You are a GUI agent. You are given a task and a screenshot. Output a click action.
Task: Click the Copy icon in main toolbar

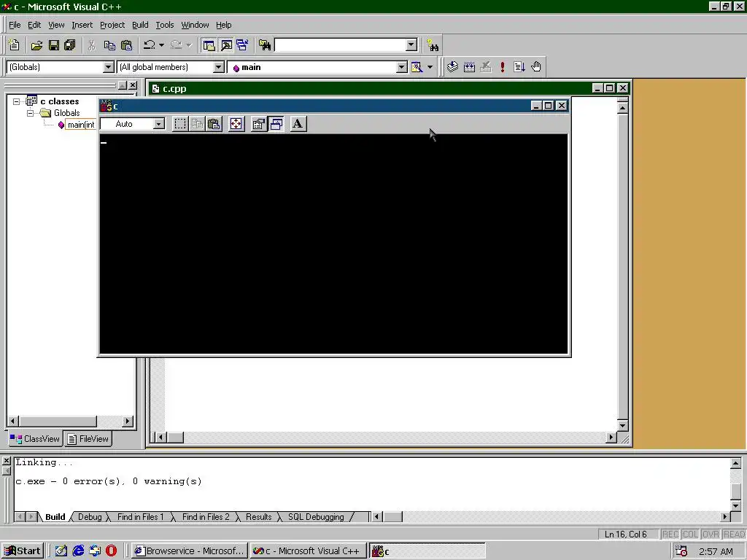109,45
